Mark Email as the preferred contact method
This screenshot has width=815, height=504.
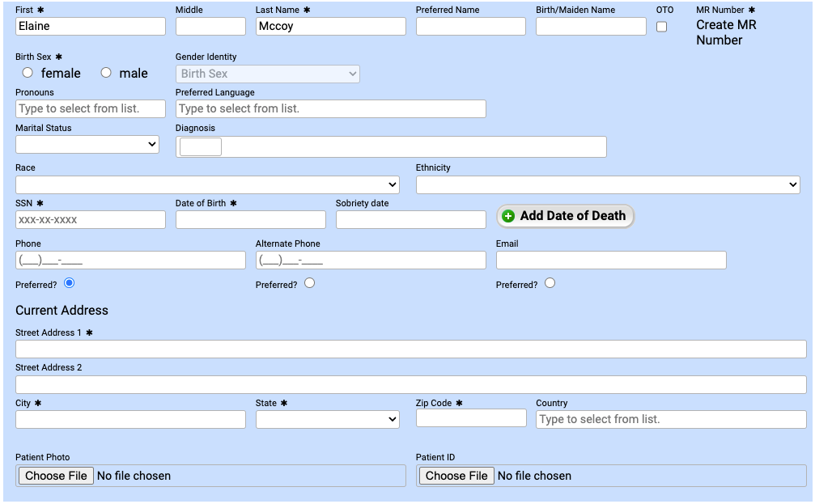[550, 282]
